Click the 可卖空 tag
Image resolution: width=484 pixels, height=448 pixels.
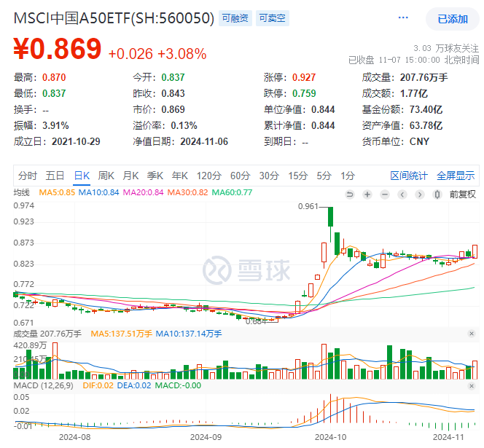[273, 18]
